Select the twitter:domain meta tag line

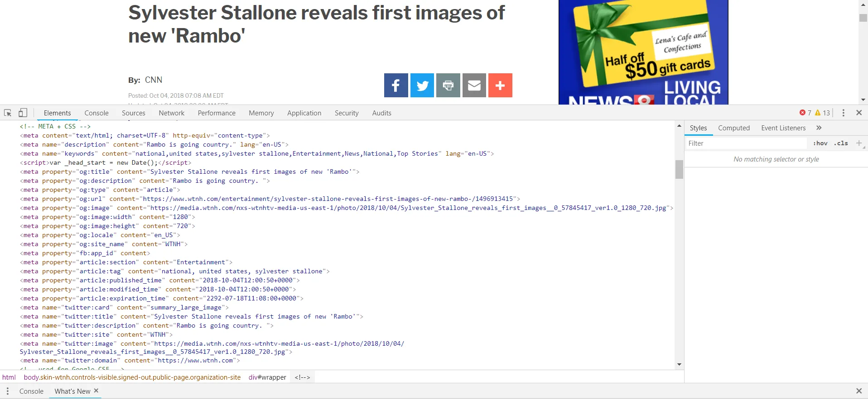click(x=130, y=361)
